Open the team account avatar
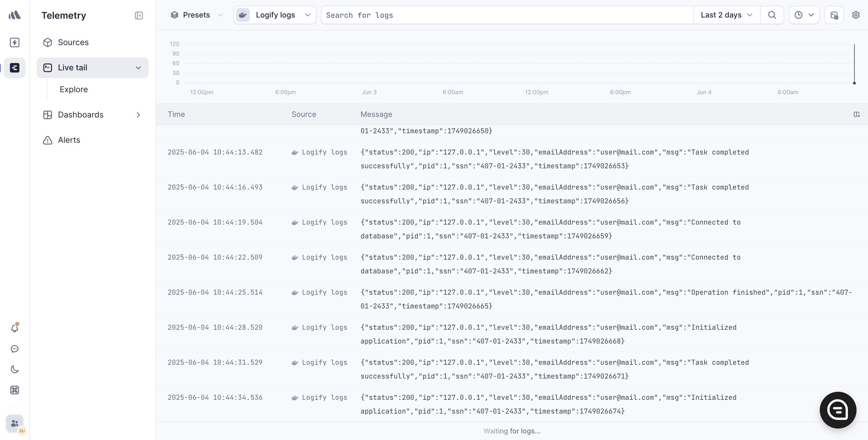This screenshot has height=440, width=868. pos(14,423)
